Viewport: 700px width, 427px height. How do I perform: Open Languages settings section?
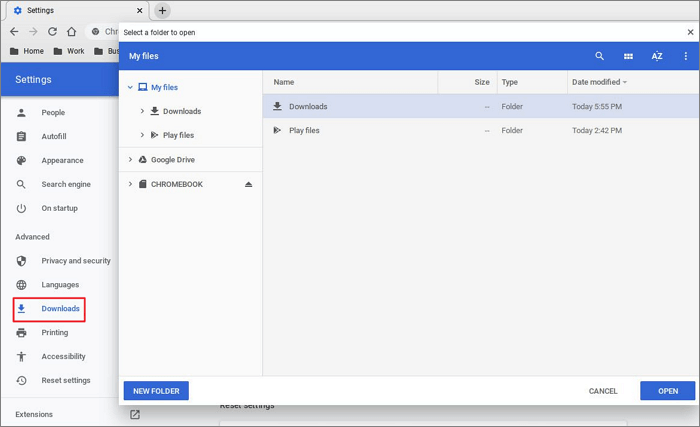tap(59, 285)
